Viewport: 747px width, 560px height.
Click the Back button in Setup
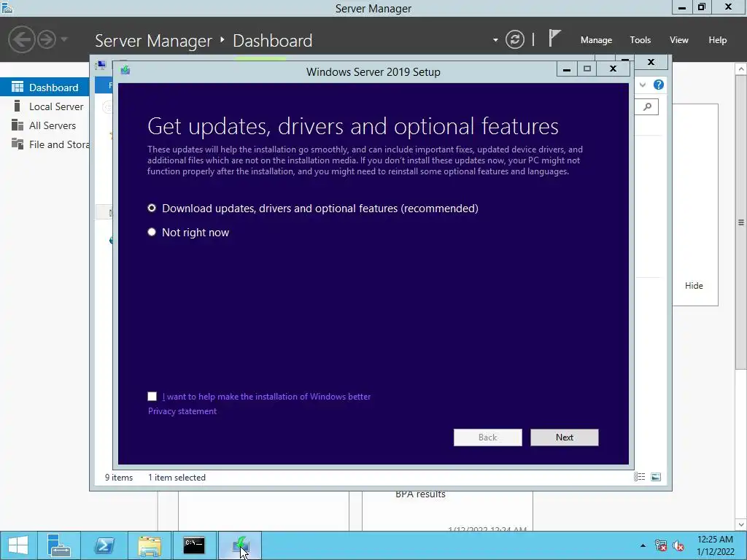click(487, 437)
